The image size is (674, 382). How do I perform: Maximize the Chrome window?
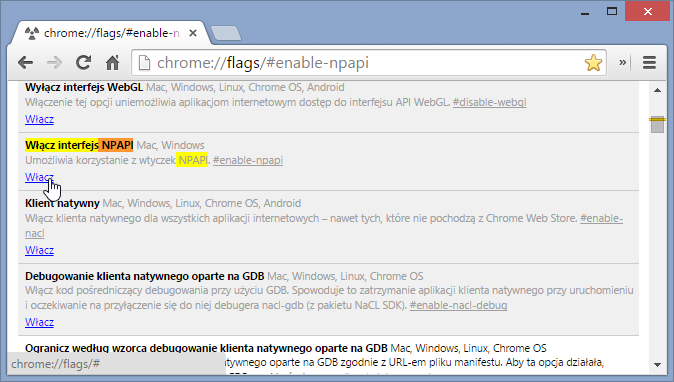[x=612, y=12]
